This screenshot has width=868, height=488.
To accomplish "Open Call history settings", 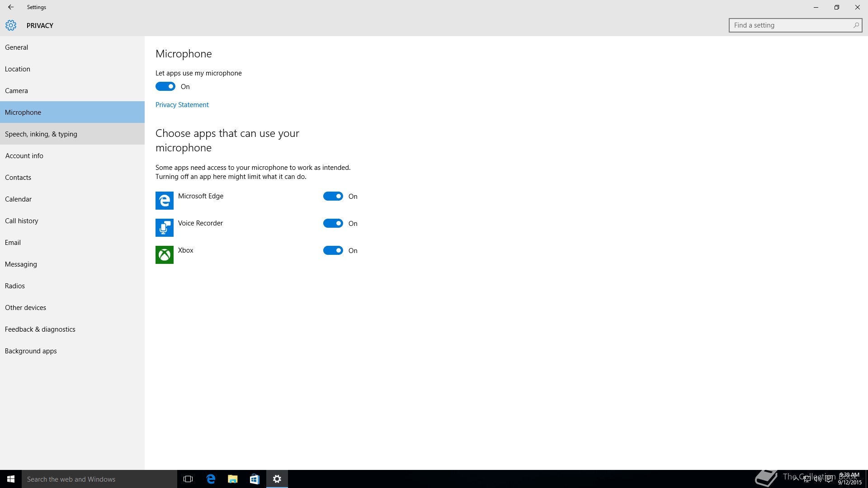I will click(x=72, y=221).
